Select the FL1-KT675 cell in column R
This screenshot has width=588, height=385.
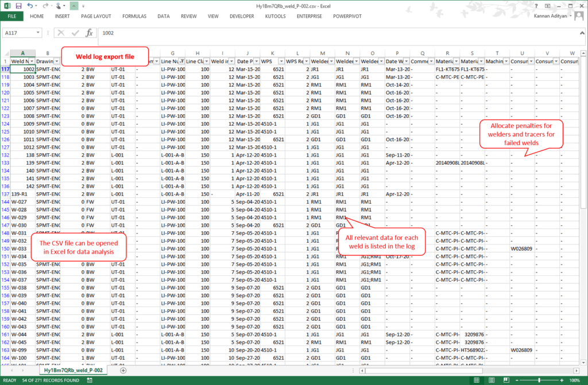[x=447, y=69]
